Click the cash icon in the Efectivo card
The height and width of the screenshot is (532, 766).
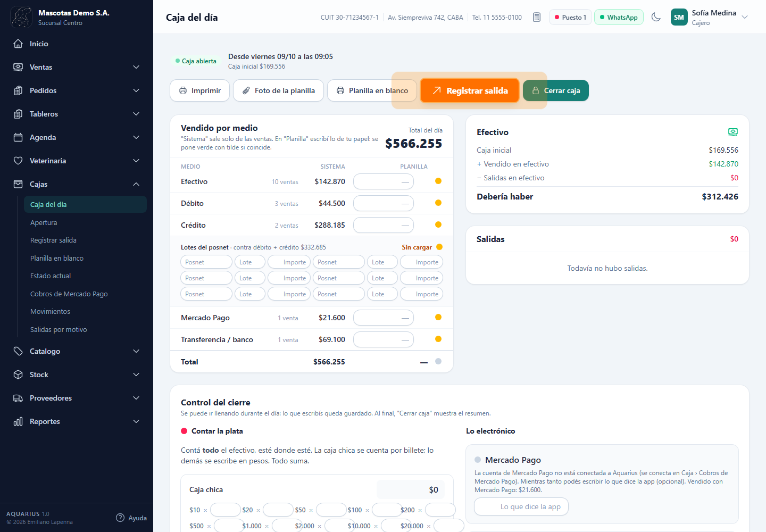(x=733, y=132)
